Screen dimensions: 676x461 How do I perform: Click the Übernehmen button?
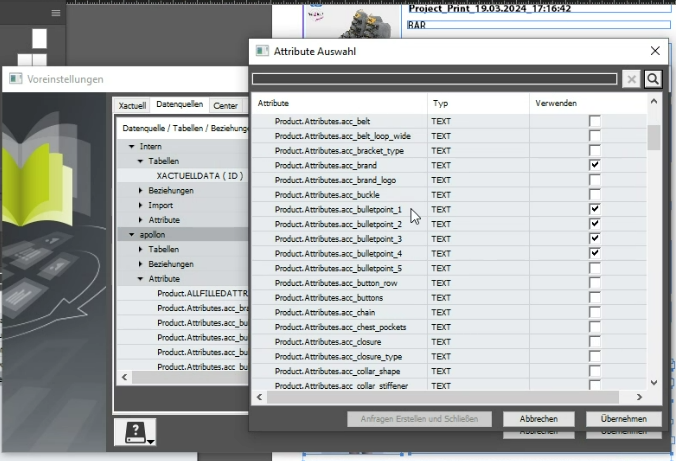tap(623, 419)
